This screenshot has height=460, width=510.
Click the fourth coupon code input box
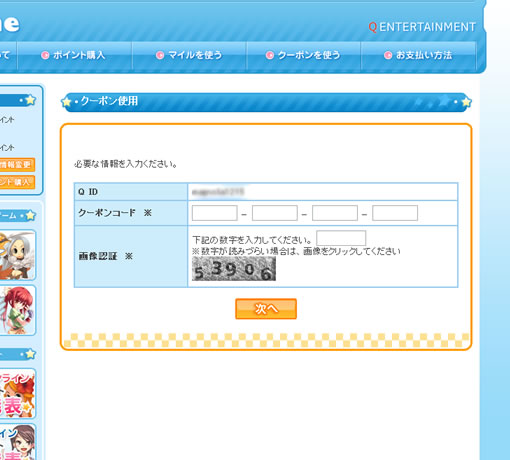coord(395,213)
